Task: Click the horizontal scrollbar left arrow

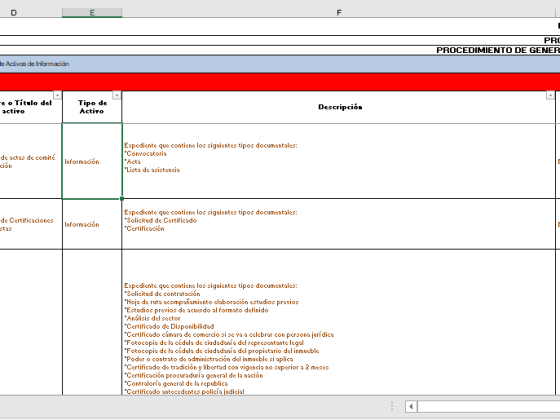Action: pyautogui.click(x=411, y=406)
